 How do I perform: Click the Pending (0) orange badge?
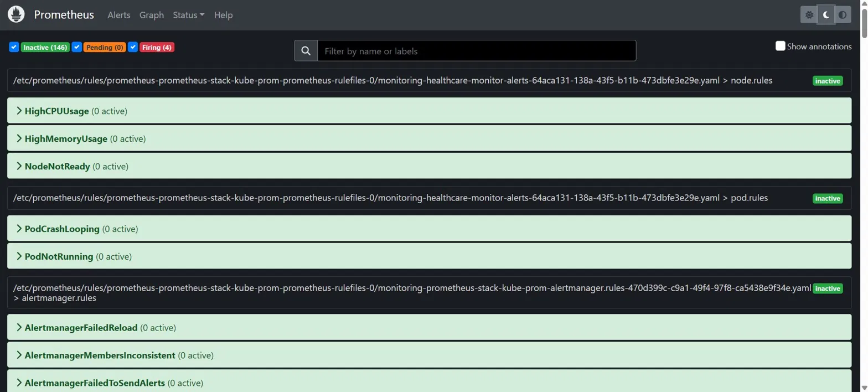point(105,48)
